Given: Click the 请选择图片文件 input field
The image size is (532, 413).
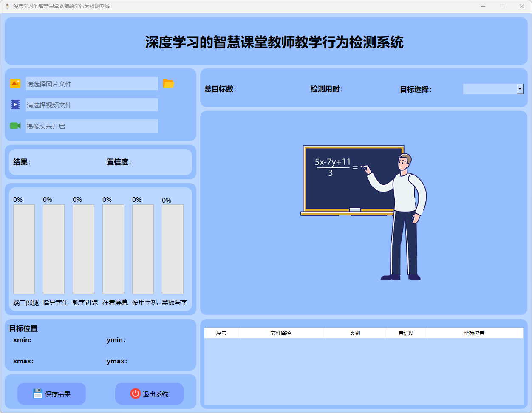Looking at the screenshot, I should coord(92,84).
